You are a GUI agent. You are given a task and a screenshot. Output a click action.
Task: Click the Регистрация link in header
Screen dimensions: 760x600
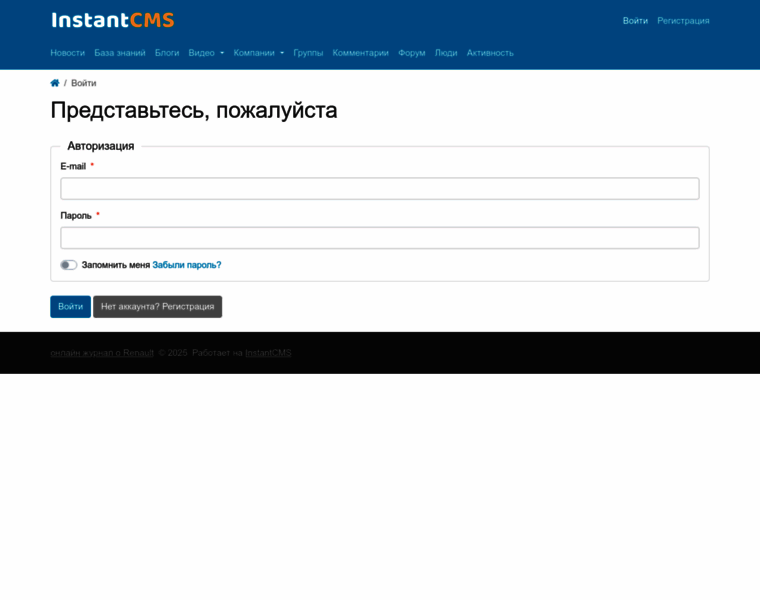coord(683,20)
